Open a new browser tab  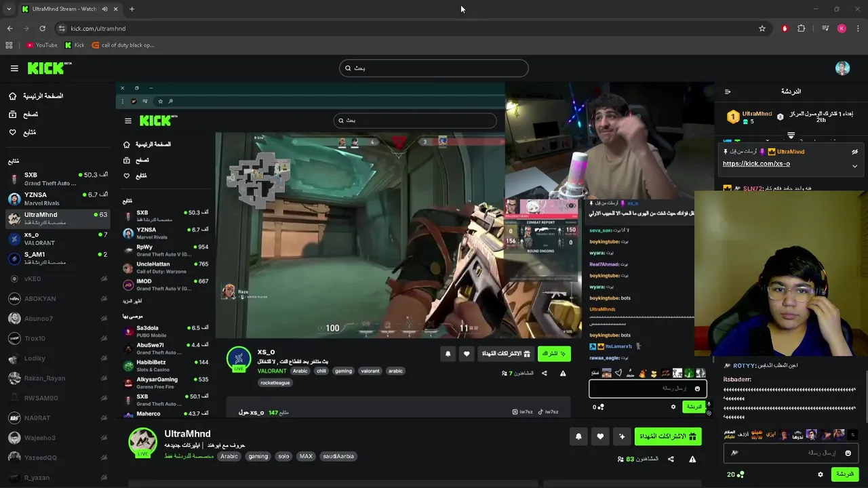click(132, 9)
